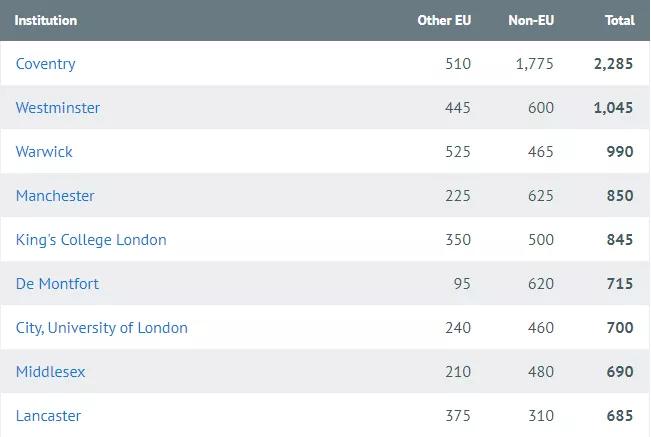Sort by the Other EU column header
651x437 pixels.
pyautogui.click(x=444, y=20)
